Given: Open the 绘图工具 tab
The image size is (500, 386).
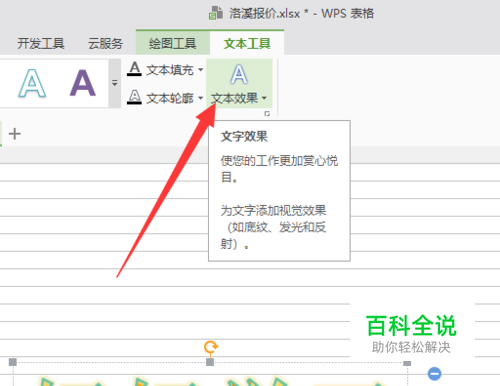Looking at the screenshot, I should (173, 43).
